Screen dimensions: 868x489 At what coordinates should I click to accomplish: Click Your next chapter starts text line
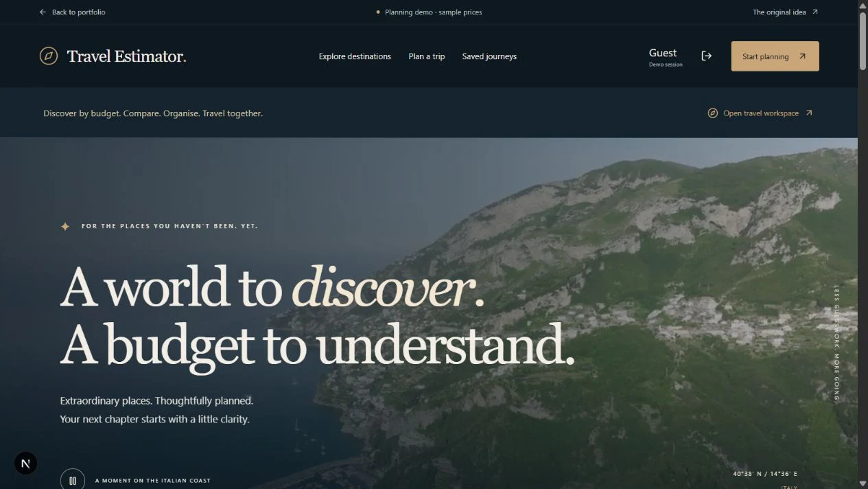(154, 419)
